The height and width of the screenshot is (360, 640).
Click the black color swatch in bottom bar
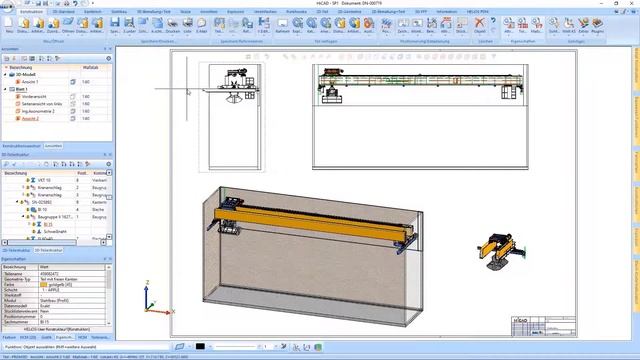(200, 347)
